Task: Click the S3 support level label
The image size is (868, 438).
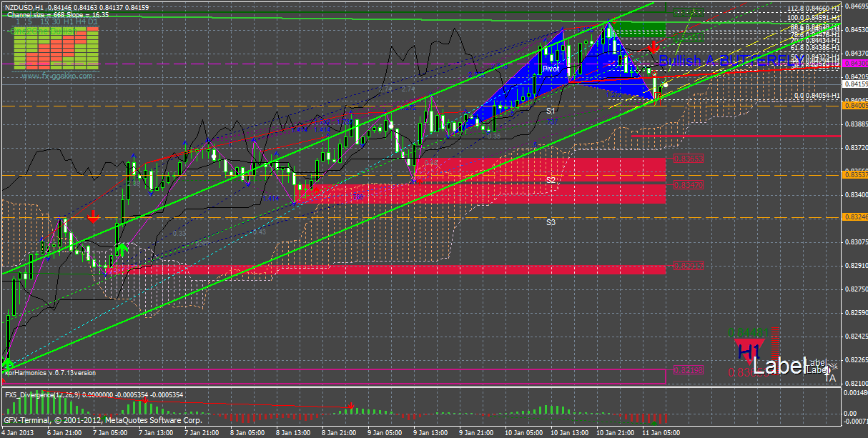Action: [551, 222]
